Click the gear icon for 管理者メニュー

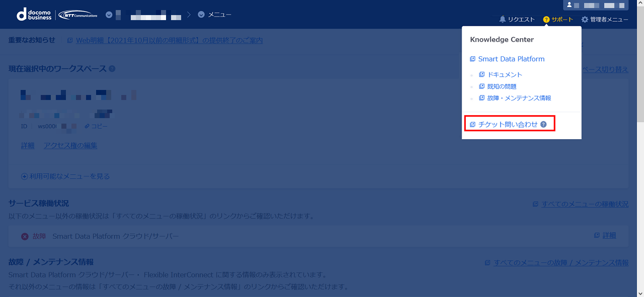click(585, 20)
